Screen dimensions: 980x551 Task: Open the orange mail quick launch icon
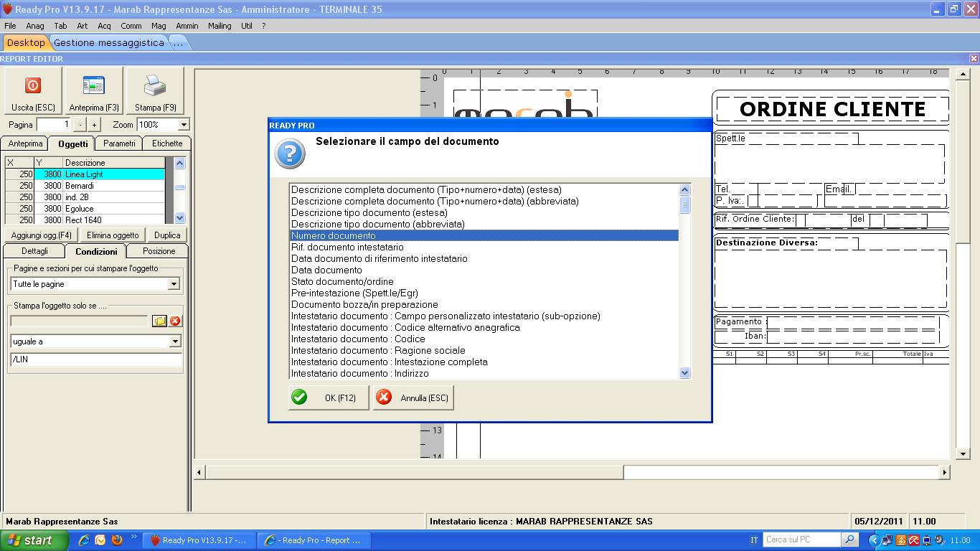coord(100,540)
